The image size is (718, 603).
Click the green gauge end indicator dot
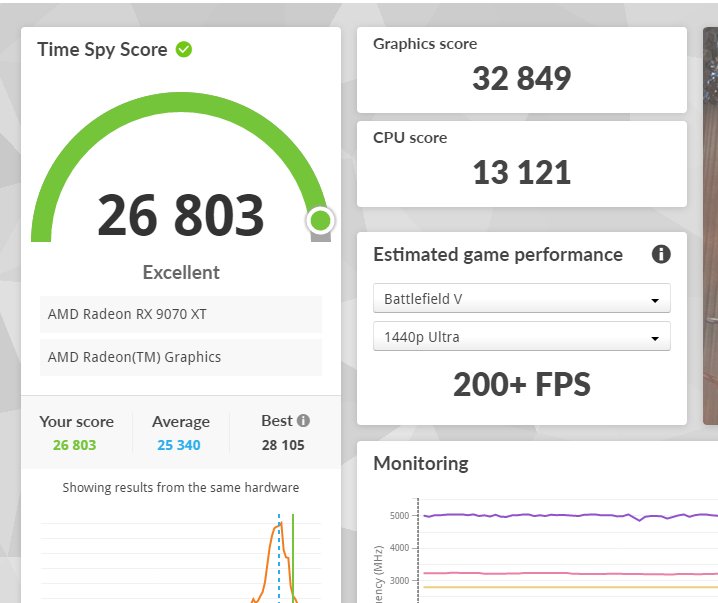coord(321,221)
